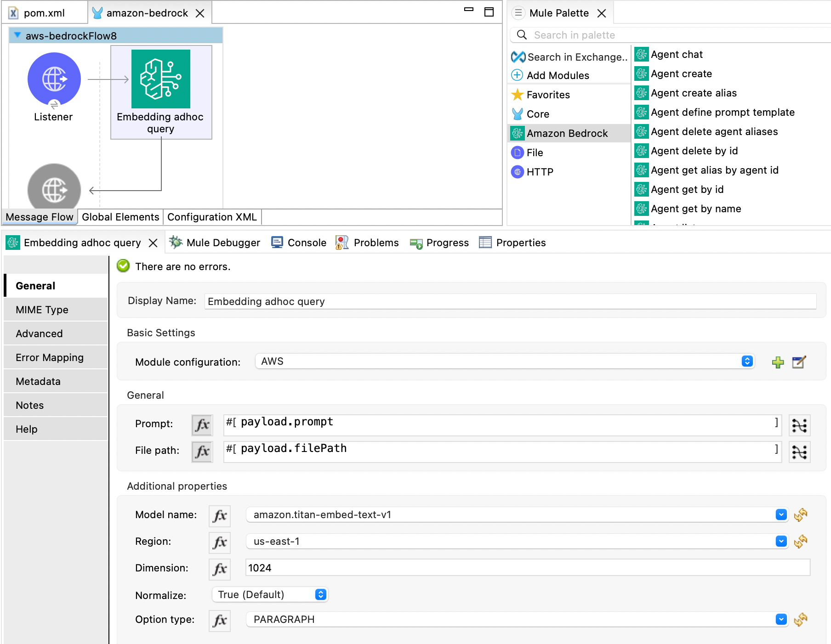Open the Mule Palette view menu
Image resolution: width=831 pixels, height=644 pixels.
point(518,13)
